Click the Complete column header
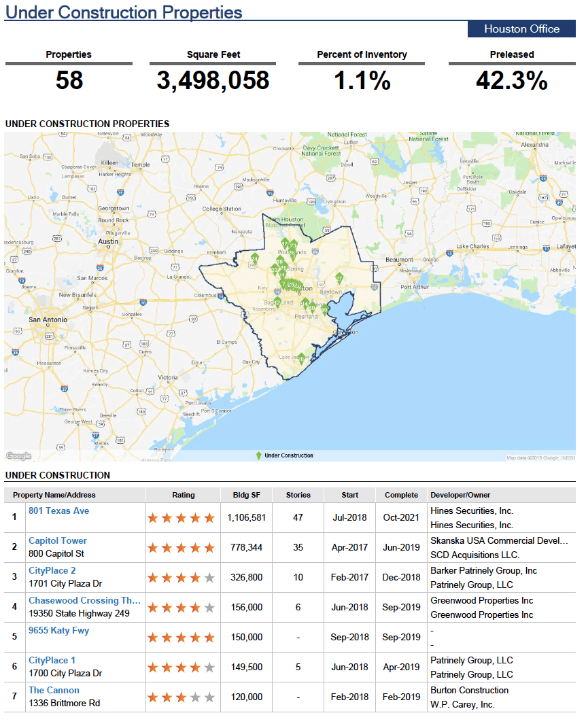The image size is (586, 728). click(x=401, y=495)
